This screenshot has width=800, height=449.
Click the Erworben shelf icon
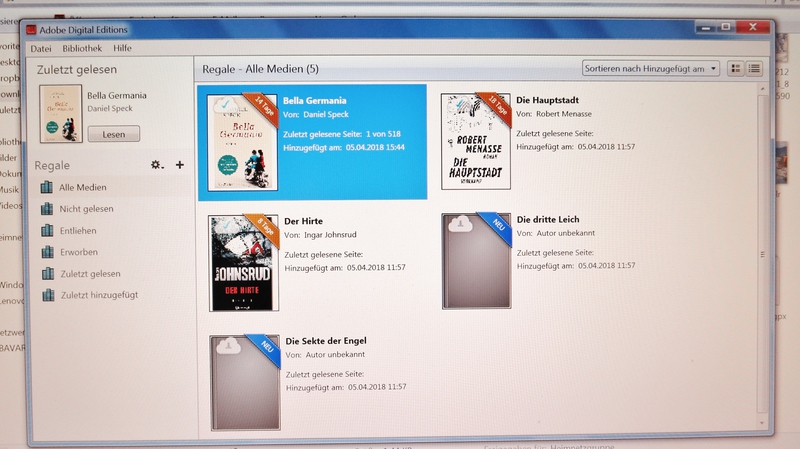pos(46,252)
